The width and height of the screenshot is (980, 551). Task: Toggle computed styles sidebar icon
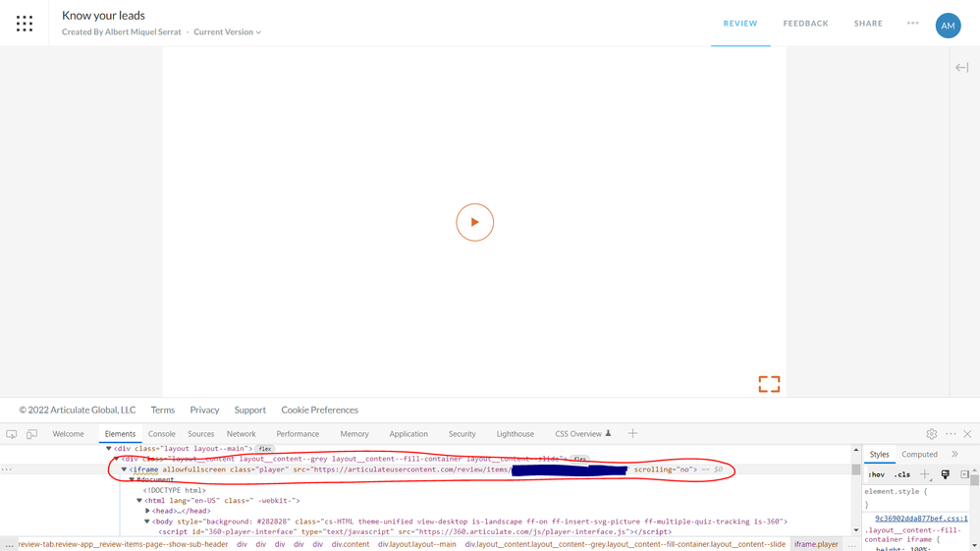pos(964,474)
